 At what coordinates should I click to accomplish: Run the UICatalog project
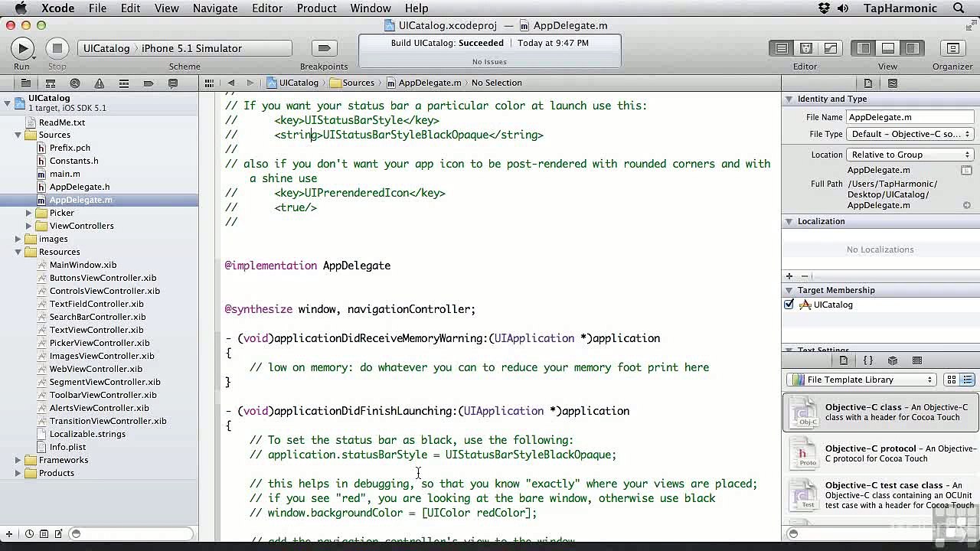coord(22,48)
